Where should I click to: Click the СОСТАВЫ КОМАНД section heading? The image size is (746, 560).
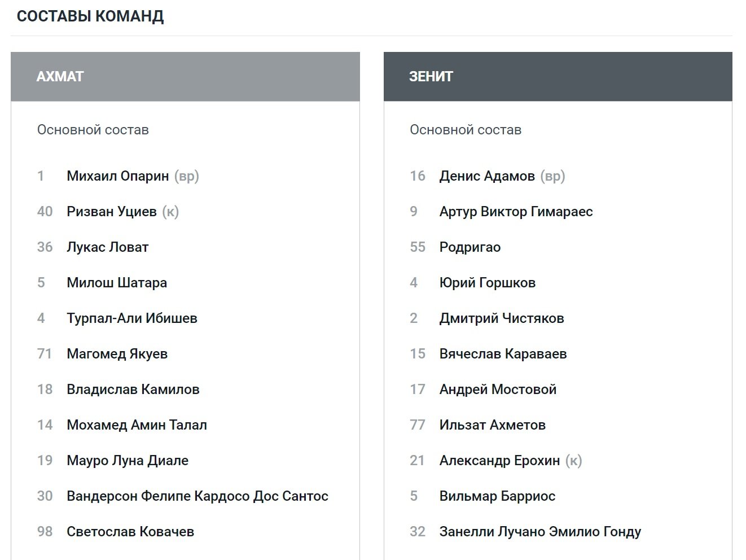(90, 16)
